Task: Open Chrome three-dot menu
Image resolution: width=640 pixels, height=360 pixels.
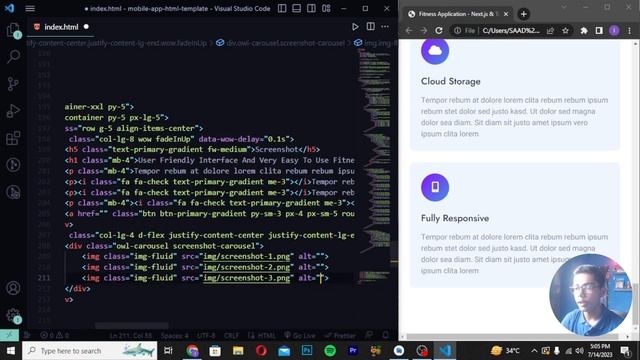Action: coord(629,31)
